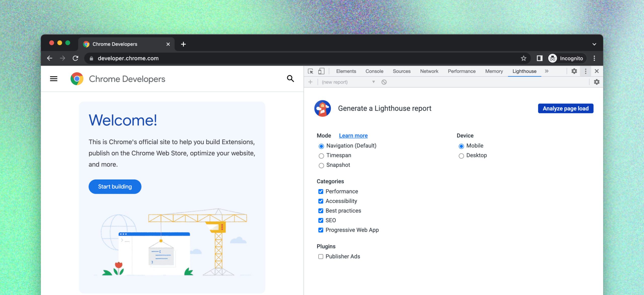The width and height of the screenshot is (644, 295).
Task: Click the search magnifier on Chrome Developers
Action: tap(290, 79)
